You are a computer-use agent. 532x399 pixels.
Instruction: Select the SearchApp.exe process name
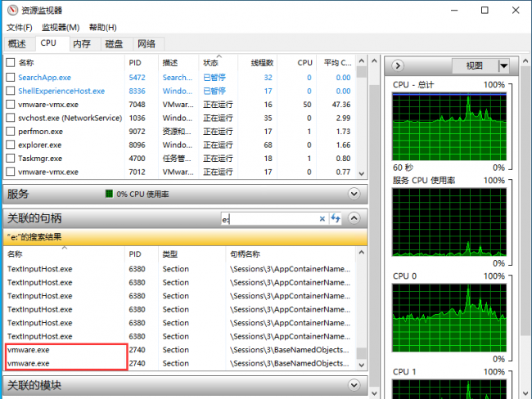pos(44,78)
